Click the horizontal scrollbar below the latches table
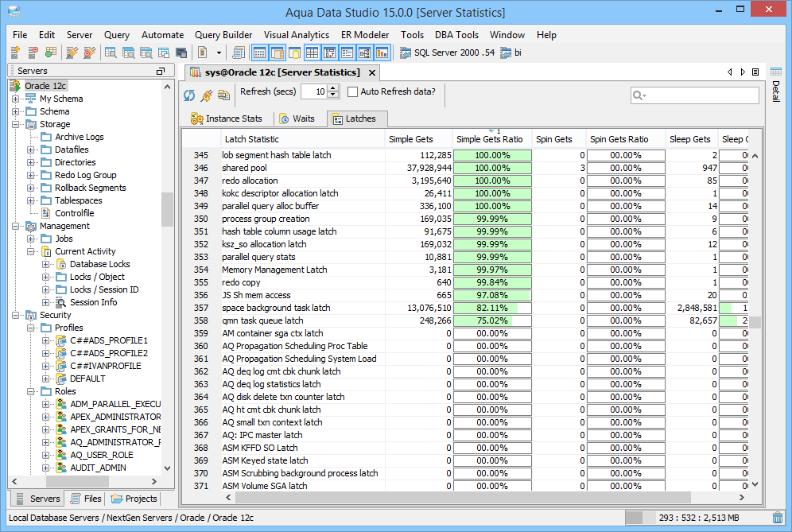The image size is (792, 532). click(x=463, y=498)
